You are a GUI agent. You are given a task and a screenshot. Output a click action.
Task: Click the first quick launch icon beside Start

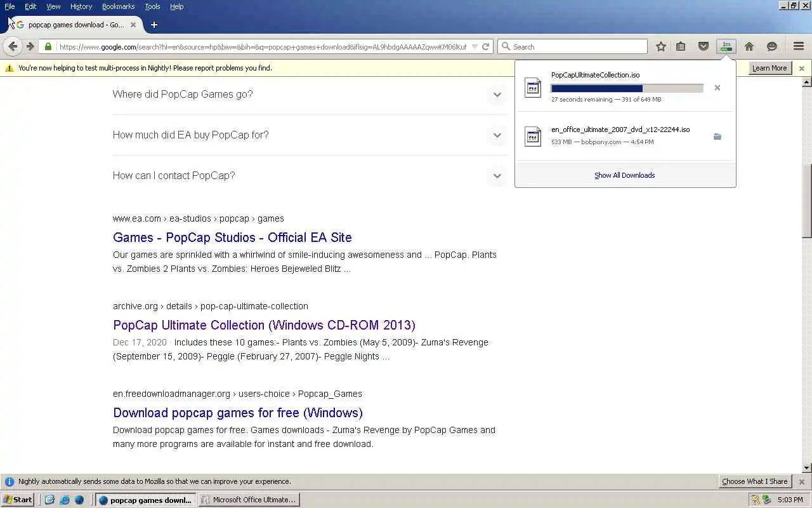pyautogui.click(x=49, y=500)
